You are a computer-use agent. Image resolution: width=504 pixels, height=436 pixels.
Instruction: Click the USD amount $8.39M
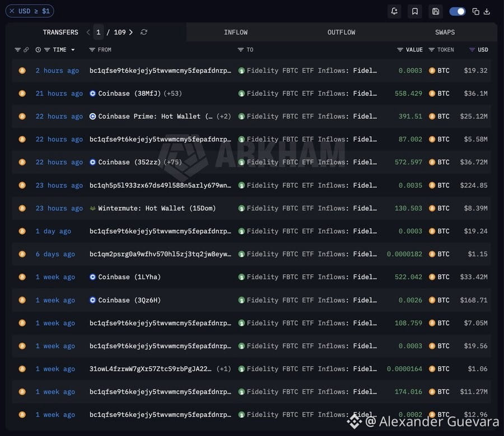click(475, 208)
